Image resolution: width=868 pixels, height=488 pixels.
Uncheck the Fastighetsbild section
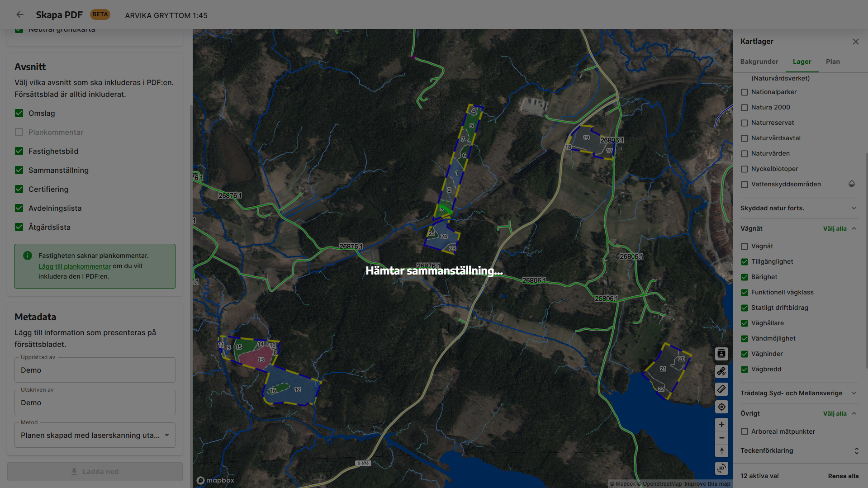click(x=19, y=151)
